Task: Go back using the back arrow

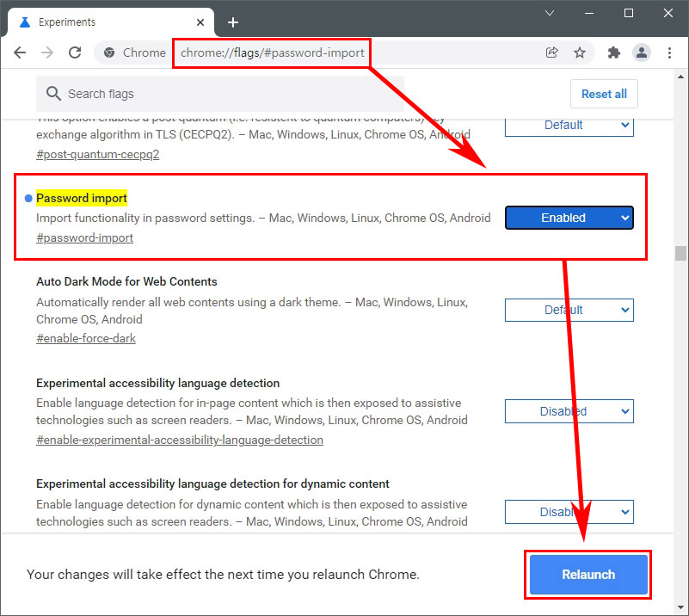Action: [20, 52]
